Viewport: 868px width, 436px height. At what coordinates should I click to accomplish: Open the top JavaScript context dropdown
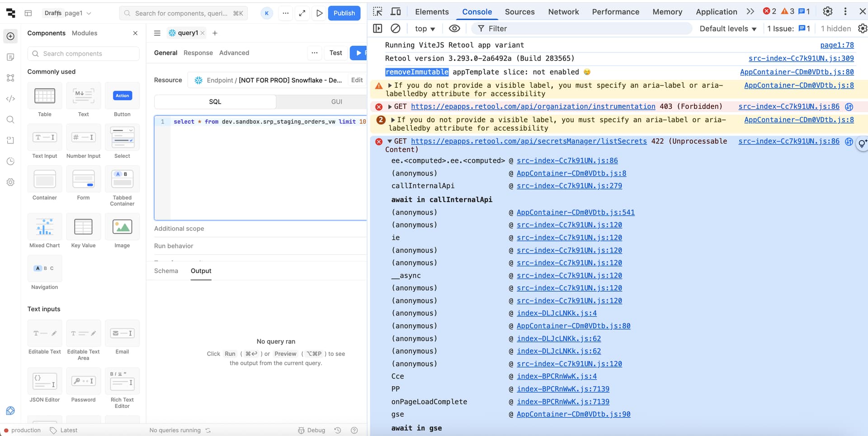(x=425, y=28)
